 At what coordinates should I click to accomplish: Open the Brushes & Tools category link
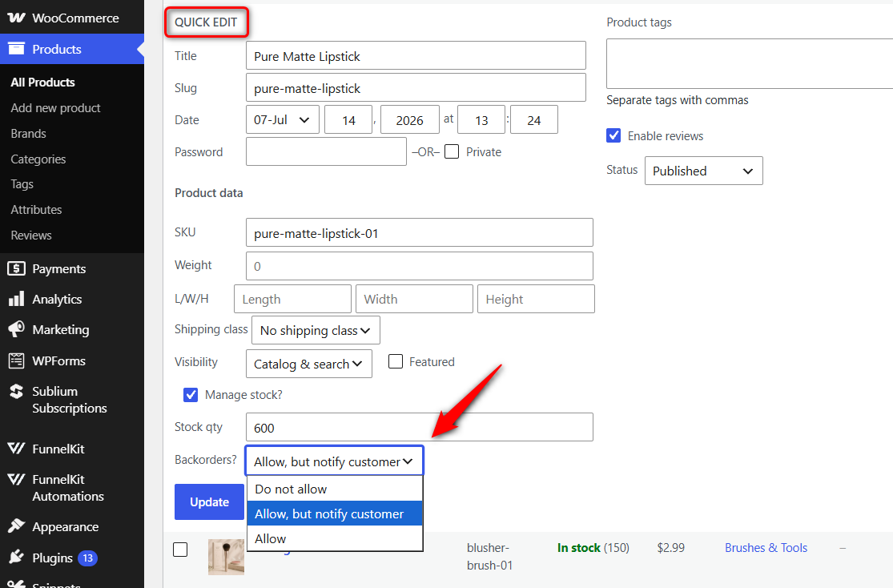[x=766, y=548]
